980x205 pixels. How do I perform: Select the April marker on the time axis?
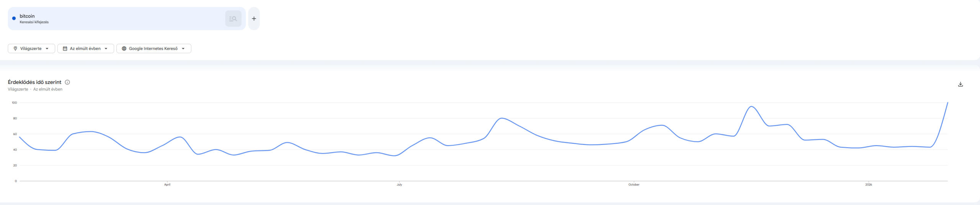[x=167, y=185]
